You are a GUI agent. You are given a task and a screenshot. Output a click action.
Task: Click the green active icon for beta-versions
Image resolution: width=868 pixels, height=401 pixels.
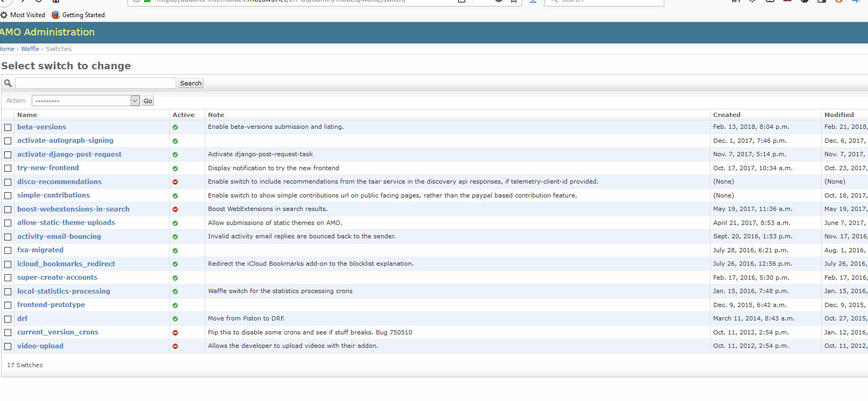(x=175, y=127)
